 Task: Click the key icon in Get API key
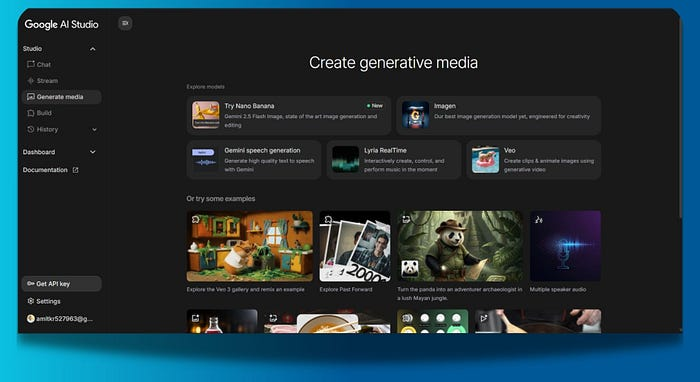point(30,284)
